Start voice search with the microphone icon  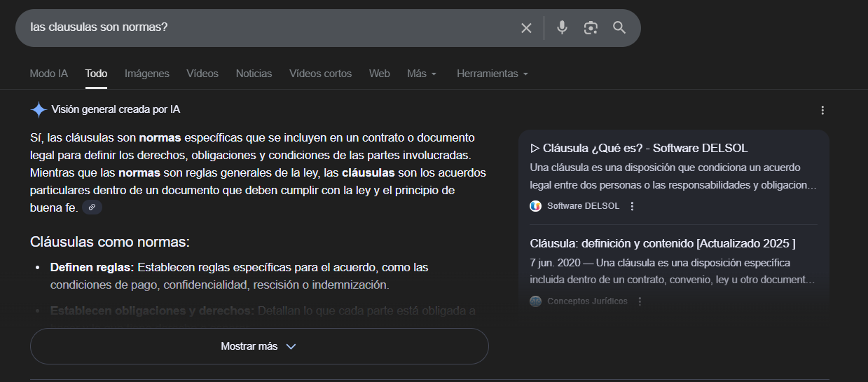562,27
